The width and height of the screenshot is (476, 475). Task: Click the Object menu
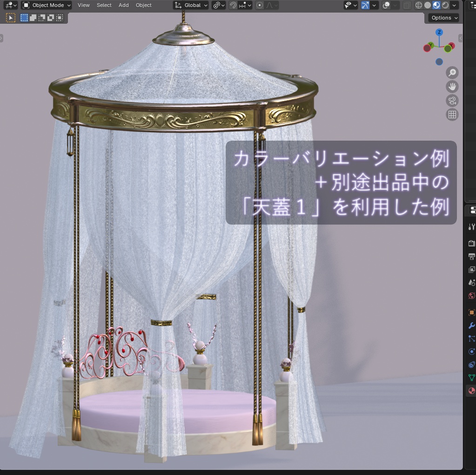click(x=143, y=5)
